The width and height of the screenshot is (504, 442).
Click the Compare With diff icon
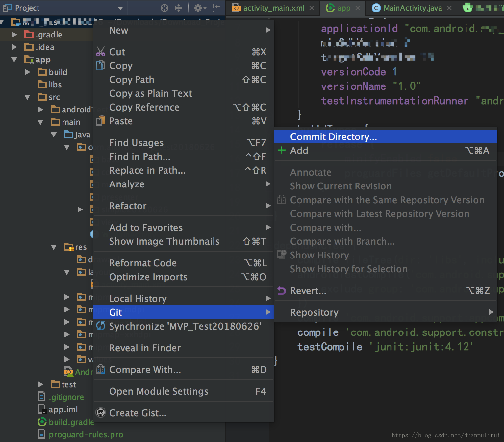click(x=101, y=369)
